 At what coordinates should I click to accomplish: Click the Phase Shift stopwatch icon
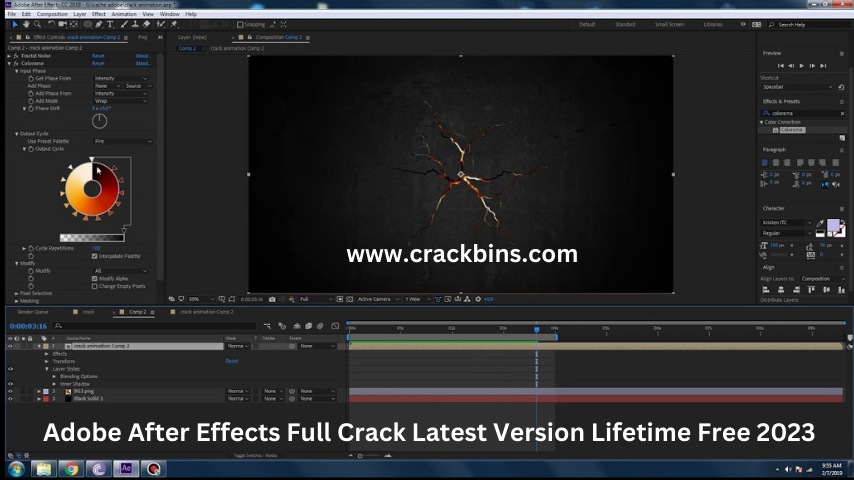click(31, 108)
